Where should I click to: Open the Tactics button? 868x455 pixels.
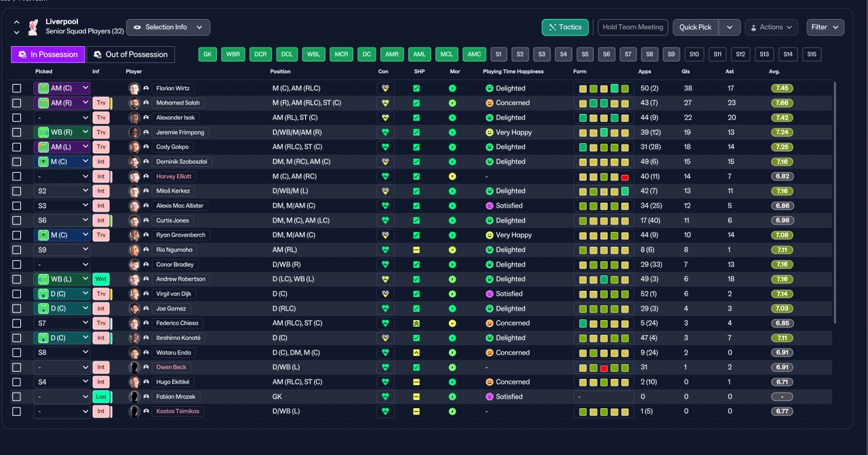(565, 27)
